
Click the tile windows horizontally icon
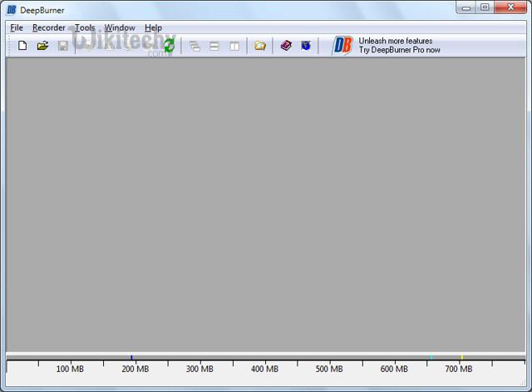[x=214, y=46]
